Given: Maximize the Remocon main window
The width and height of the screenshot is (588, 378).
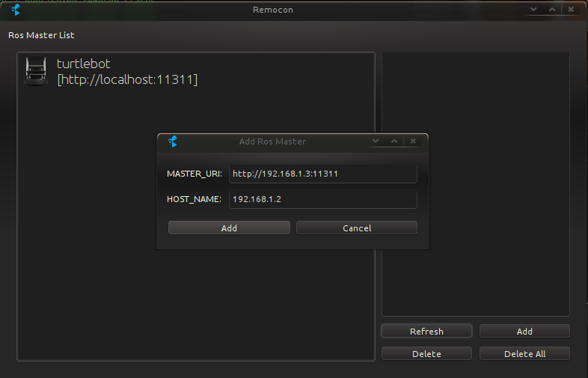Looking at the screenshot, I should 552,9.
